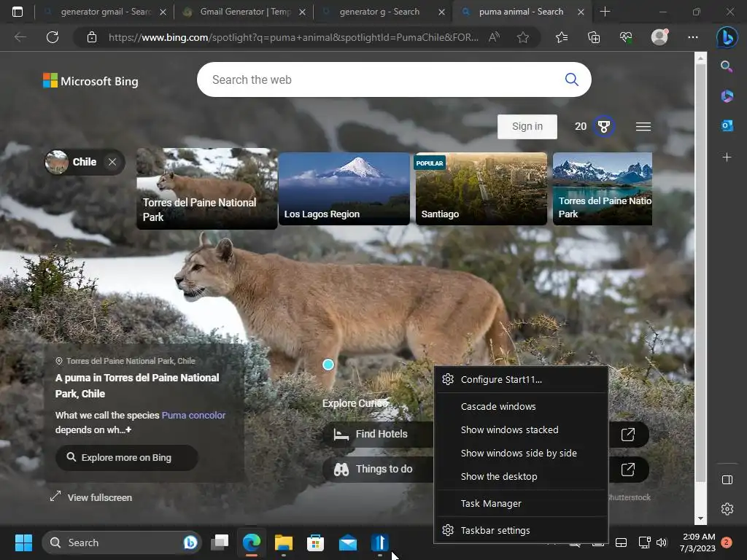Screen dimensions: 747x560
Task: Submit search with magnifier icon
Action: point(572,79)
